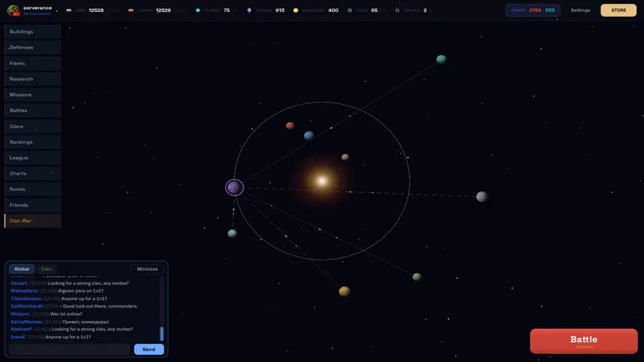Click the chat scrollbar thumb

[162, 334]
